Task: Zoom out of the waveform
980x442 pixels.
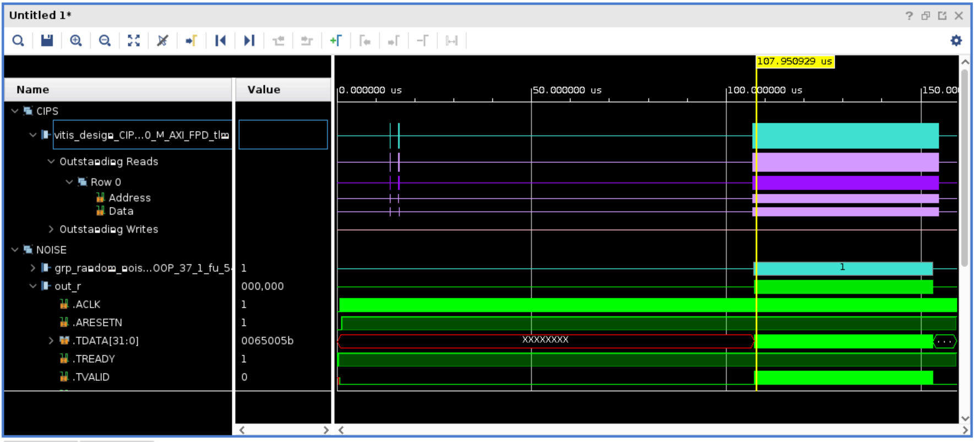Action: pos(105,41)
